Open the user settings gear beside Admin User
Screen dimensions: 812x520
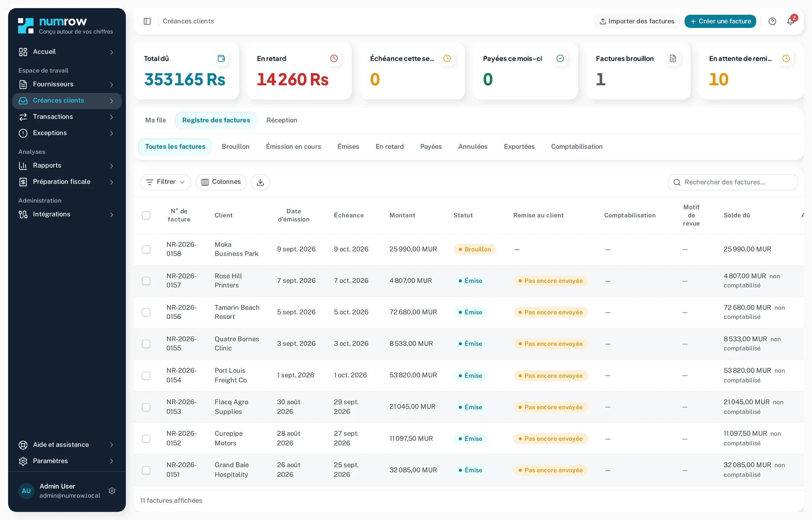[x=112, y=491]
